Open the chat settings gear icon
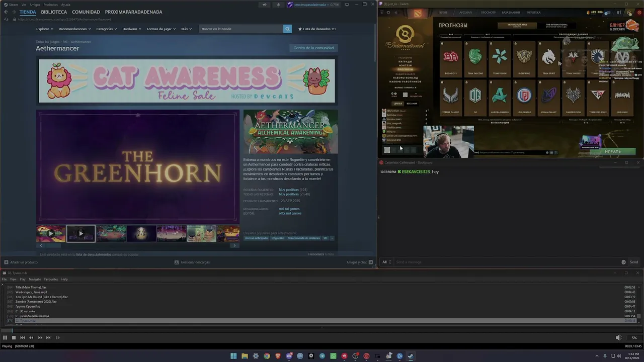 (623, 262)
